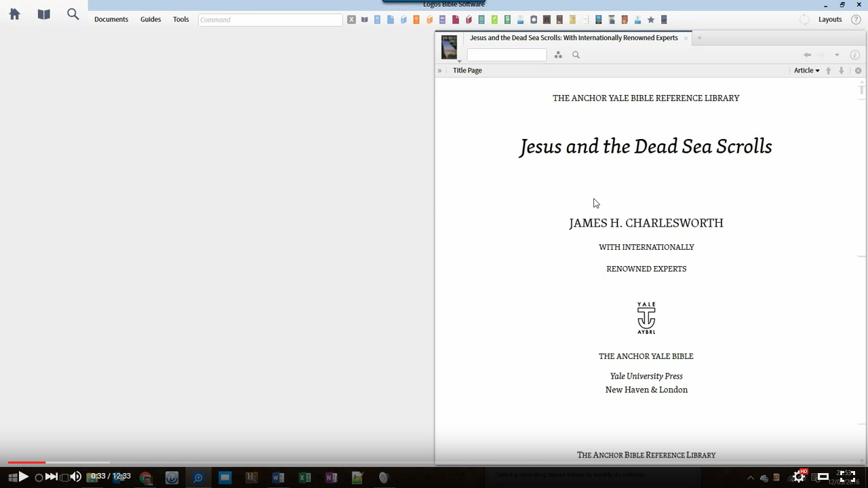Click the resource reference input box
The height and width of the screenshot is (488, 868).
(x=507, y=55)
